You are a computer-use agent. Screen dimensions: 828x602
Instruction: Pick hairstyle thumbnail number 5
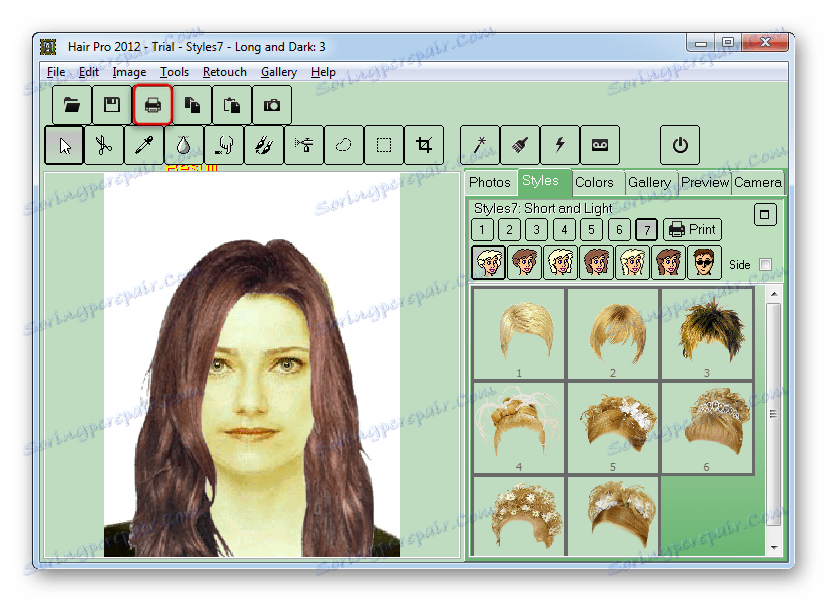click(x=612, y=425)
